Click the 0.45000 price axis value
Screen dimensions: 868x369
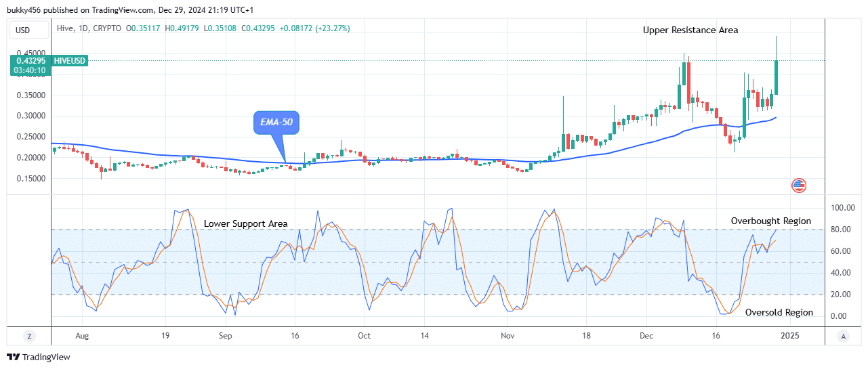click(33, 53)
